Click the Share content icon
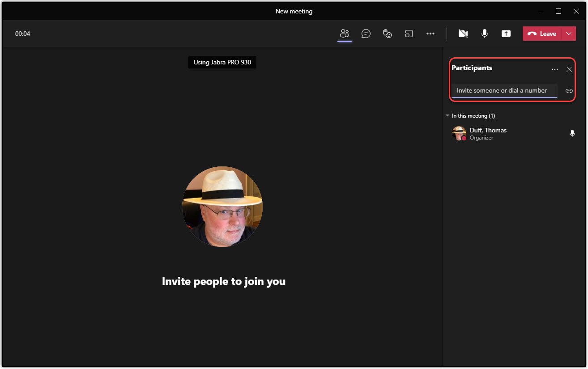The width and height of the screenshot is (588, 369). [506, 34]
